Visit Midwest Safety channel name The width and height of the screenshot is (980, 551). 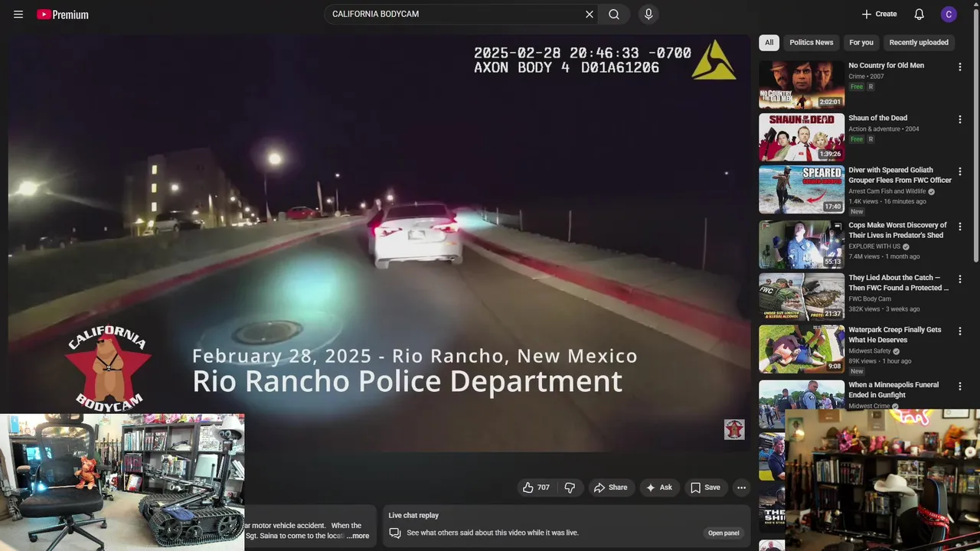pos(870,351)
